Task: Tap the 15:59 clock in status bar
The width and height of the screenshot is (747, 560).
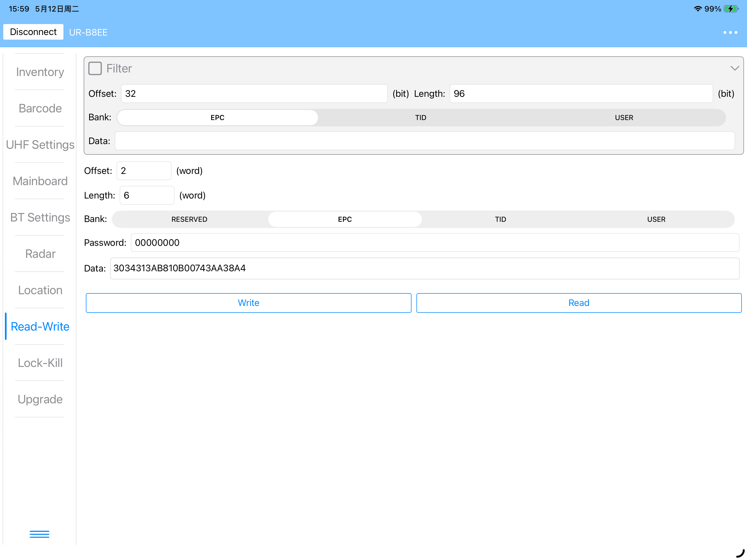Action: (x=19, y=9)
